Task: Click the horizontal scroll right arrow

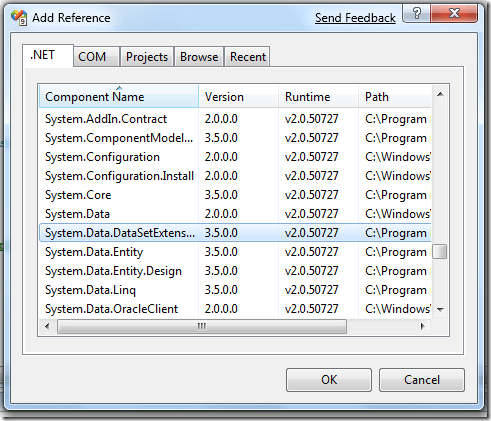Action: [x=423, y=326]
